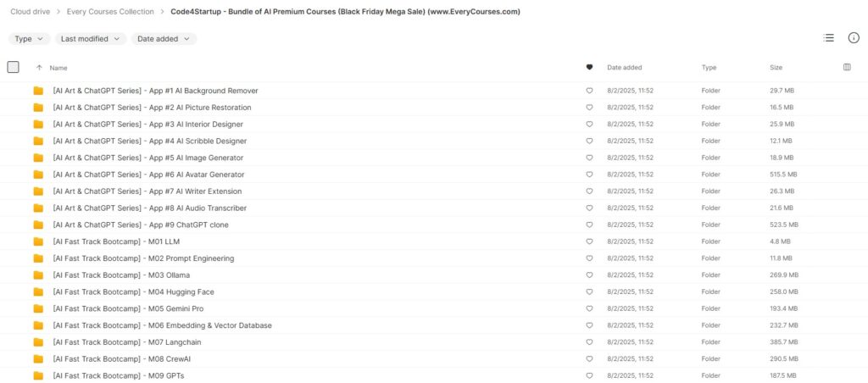
Task: Go to Every Courses Collection breadcrumb
Action: click(110, 12)
